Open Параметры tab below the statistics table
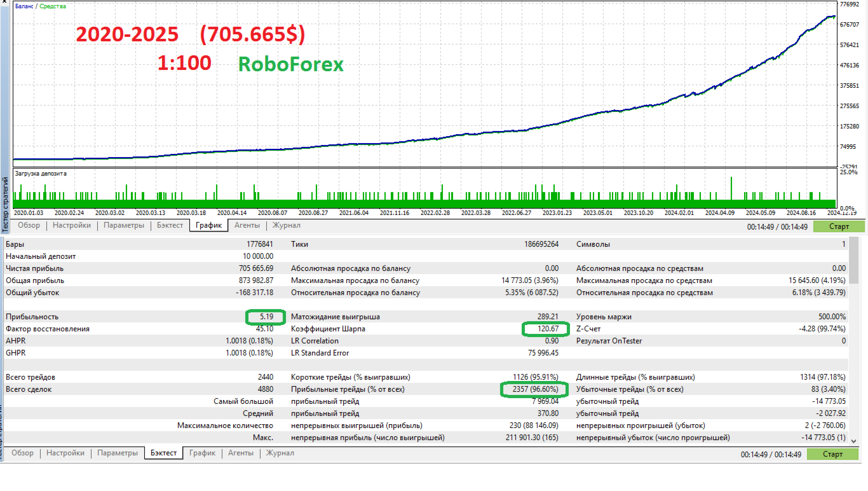 pyautogui.click(x=118, y=453)
